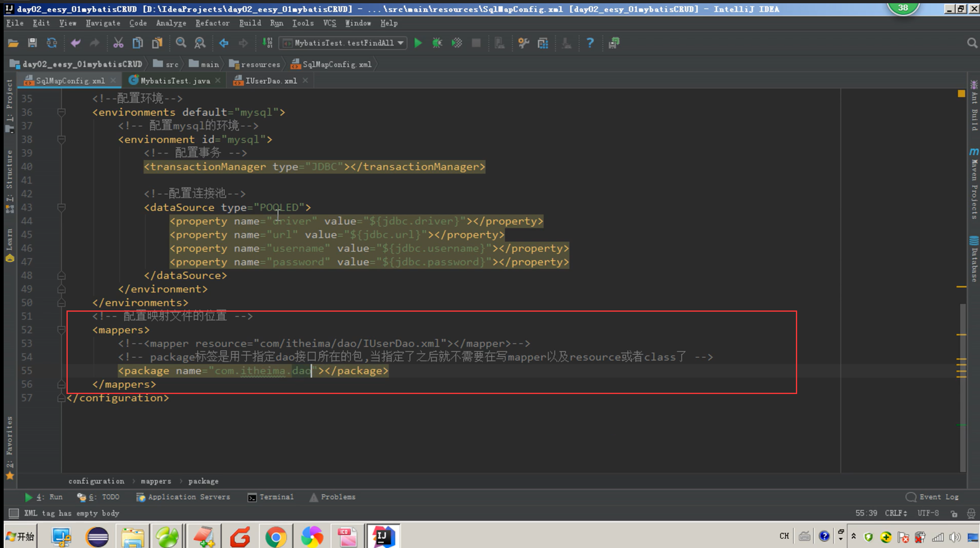Toggle the Maven Projects side panel
Viewport: 980px width, 548px height.
coord(974,184)
